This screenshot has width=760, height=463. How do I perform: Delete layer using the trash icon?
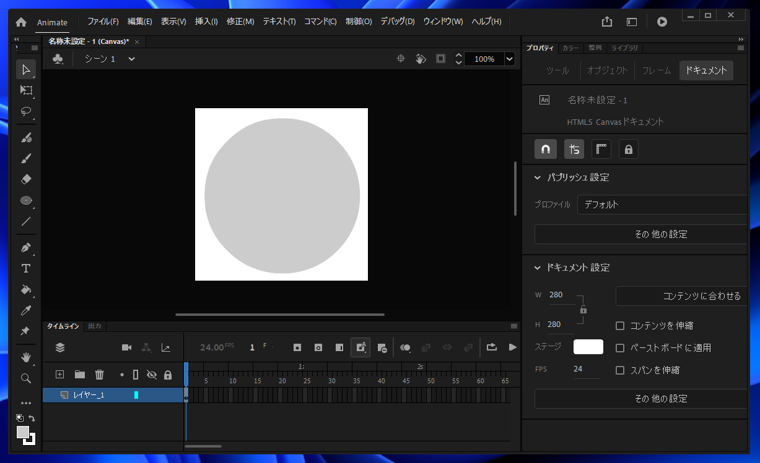tap(99, 375)
